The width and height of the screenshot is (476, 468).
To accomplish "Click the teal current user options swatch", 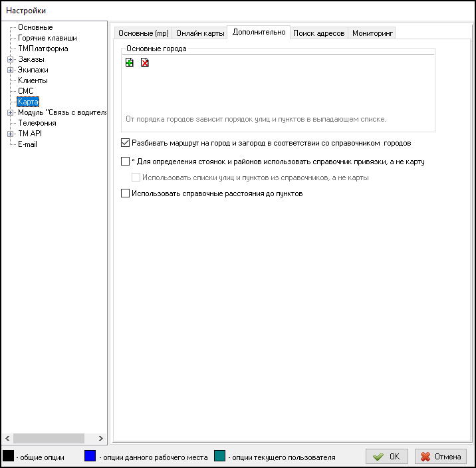I will click(x=220, y=457).
